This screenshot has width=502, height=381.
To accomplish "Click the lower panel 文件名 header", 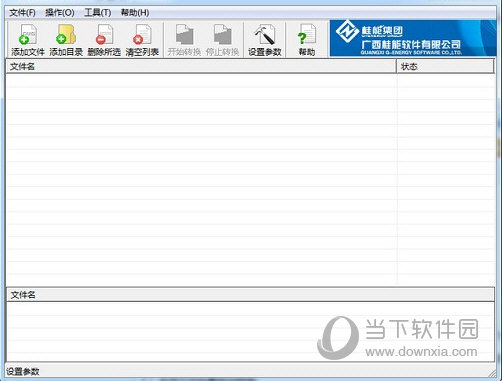I will 250,295.
